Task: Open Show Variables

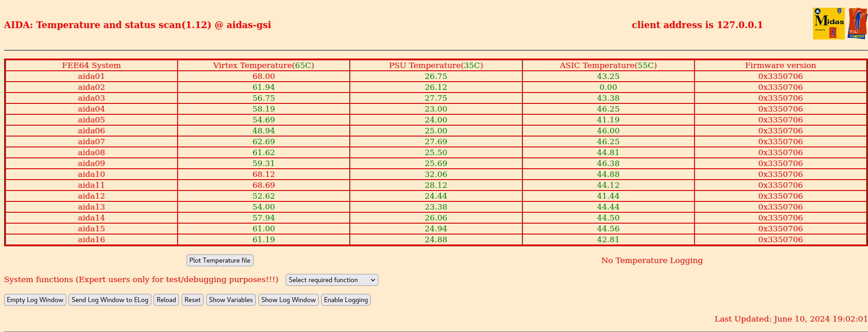Action: 231,300
